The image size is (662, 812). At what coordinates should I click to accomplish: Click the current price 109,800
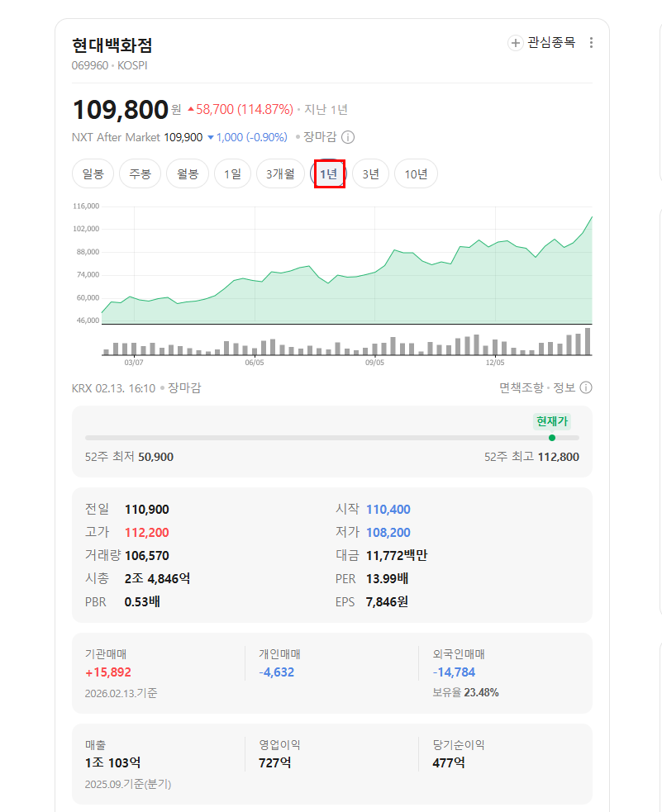click(x=120, y=109)
